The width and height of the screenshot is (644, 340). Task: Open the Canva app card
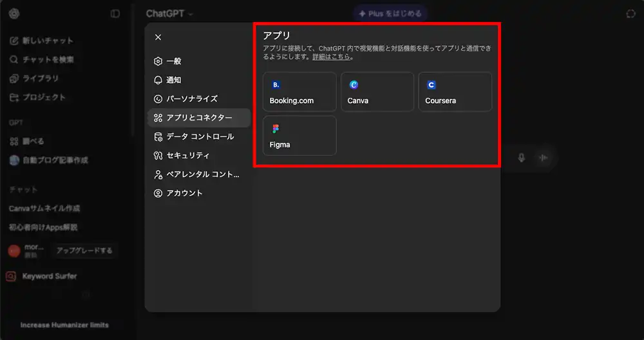pos(377,92)
